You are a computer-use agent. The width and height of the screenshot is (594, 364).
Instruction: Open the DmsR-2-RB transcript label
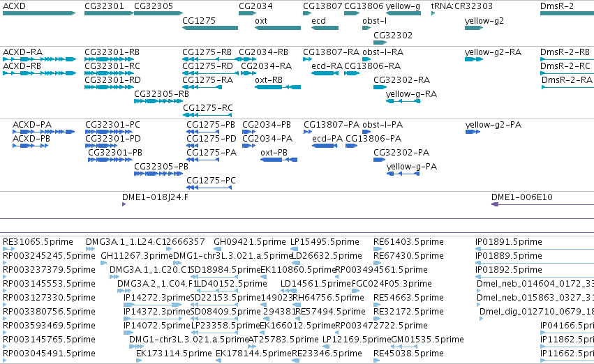[x=565, y=52]
